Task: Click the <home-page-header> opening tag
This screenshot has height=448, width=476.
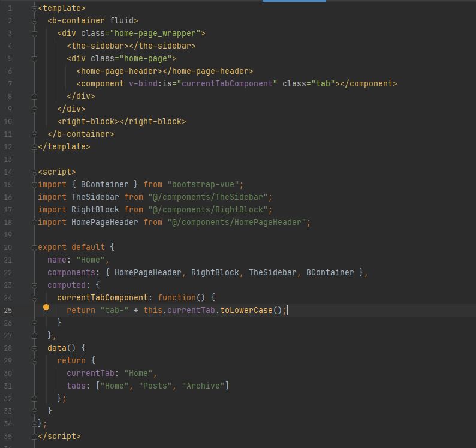Action: [x=119, y=71]
